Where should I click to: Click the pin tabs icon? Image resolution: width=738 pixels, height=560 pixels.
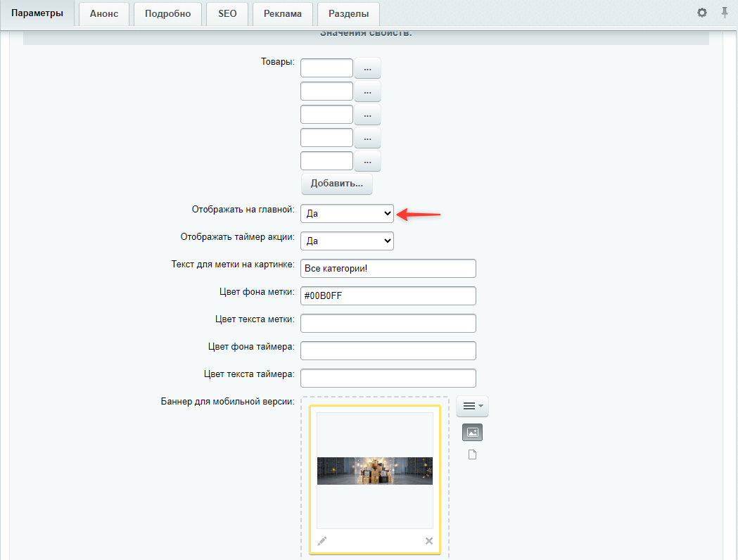click(x=725, y=13)
